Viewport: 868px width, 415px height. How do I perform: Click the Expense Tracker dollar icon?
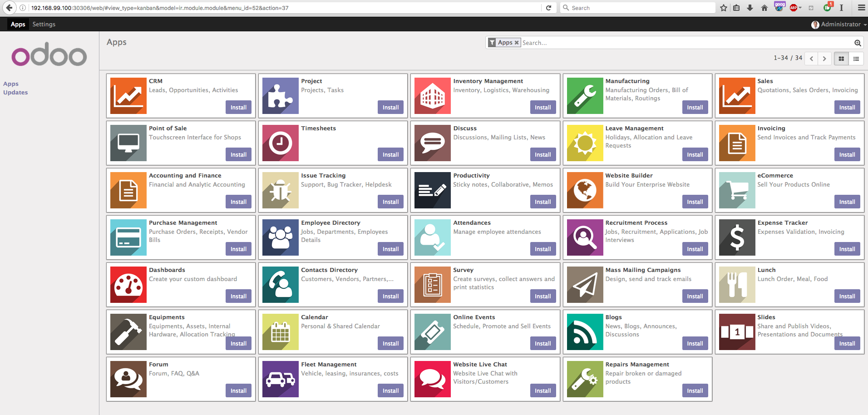(x=737, y=237)
